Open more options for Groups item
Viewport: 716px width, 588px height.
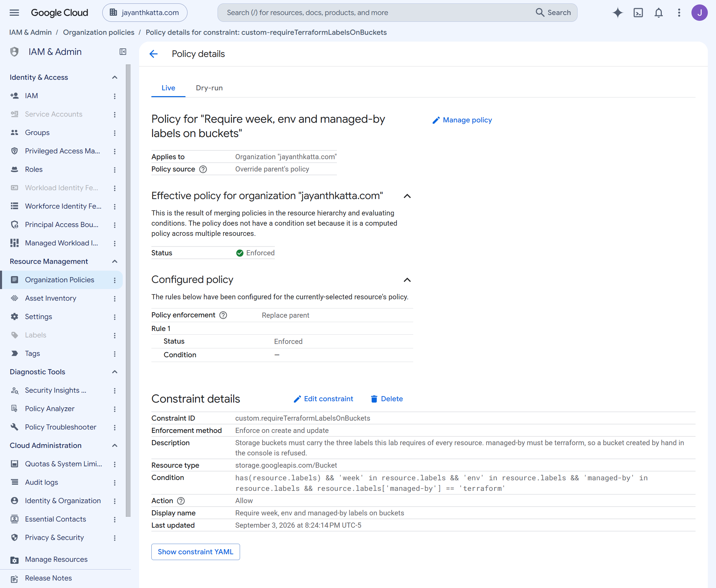coord(115,133)
